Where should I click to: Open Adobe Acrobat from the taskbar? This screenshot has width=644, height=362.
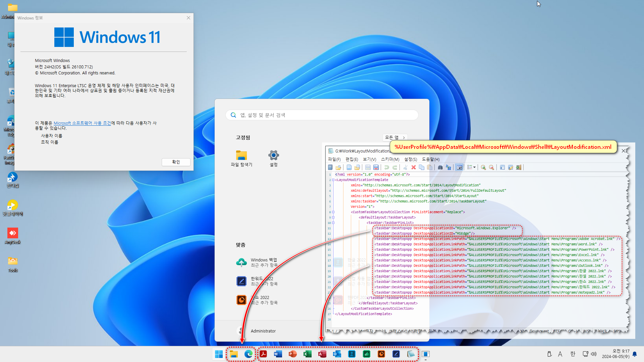pyautogui.click(x=263, y=354)
